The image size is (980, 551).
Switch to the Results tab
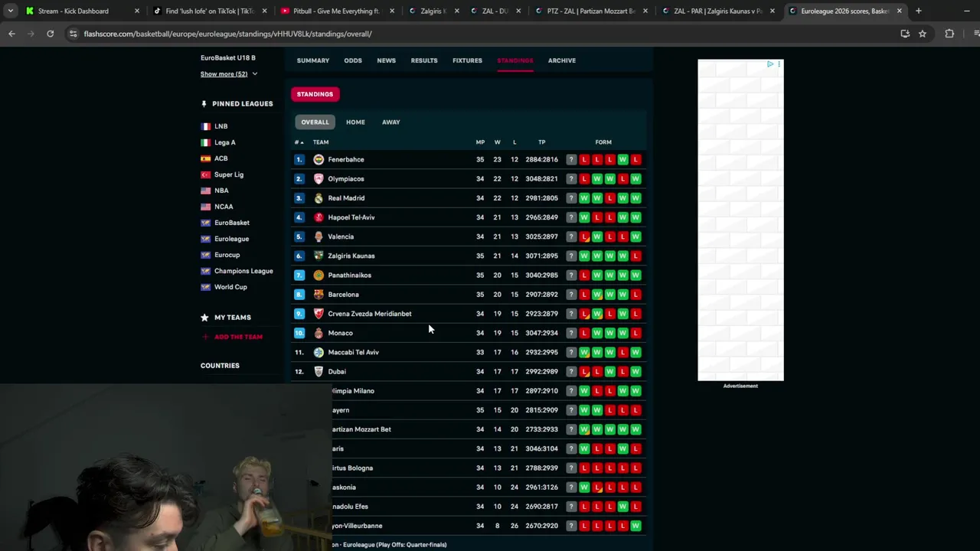(x=424, y=60)
